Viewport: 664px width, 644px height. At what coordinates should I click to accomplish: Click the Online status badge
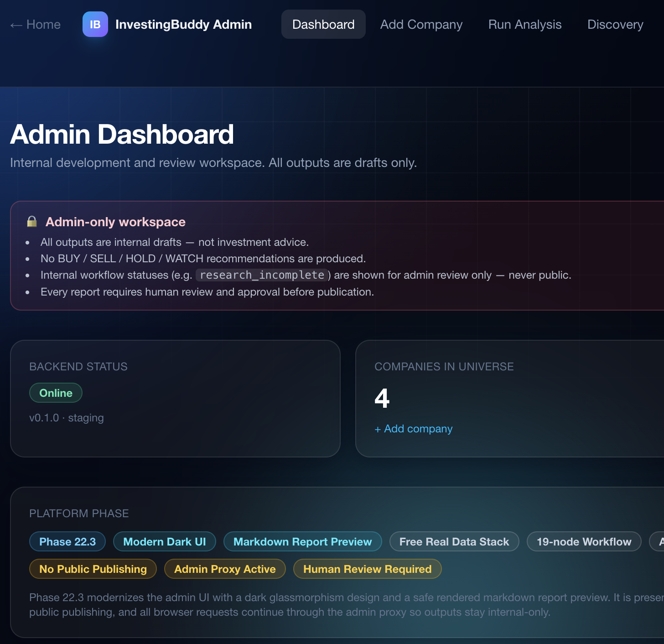click(56, 393)
